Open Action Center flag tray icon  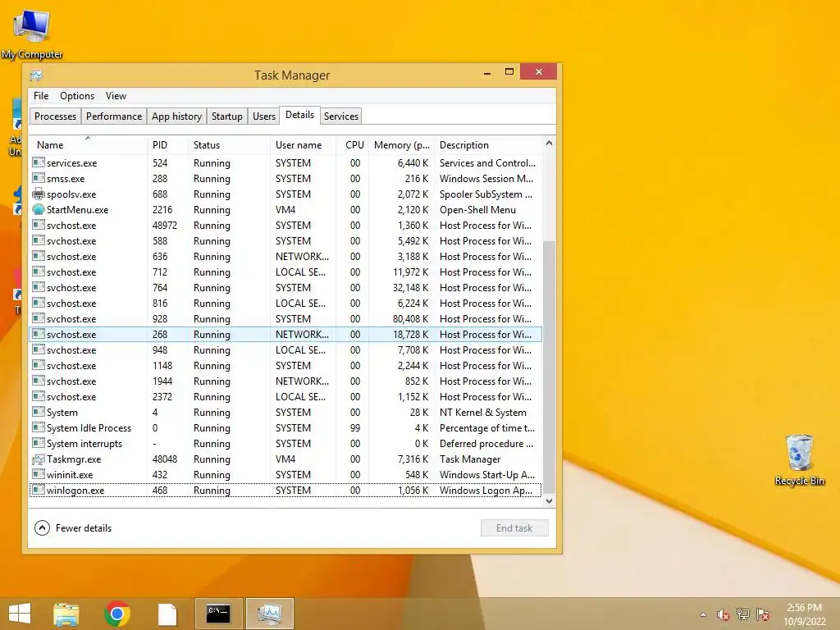[x=763, y=614]
